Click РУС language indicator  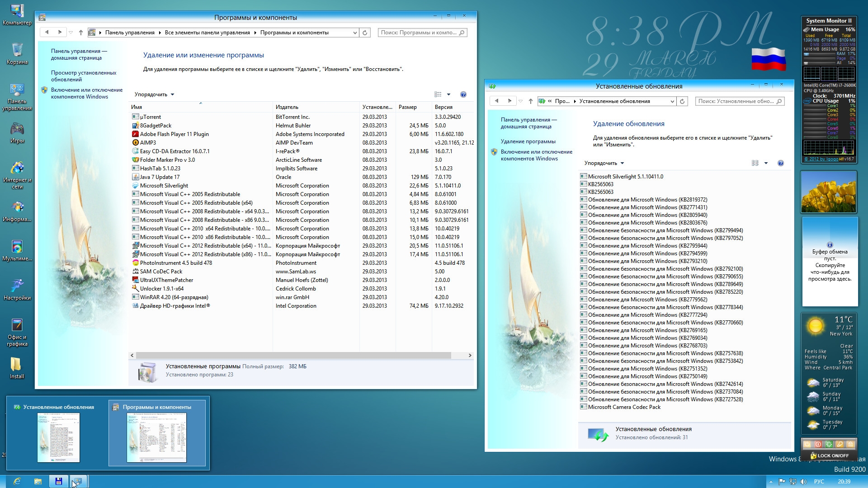point(819,482)
